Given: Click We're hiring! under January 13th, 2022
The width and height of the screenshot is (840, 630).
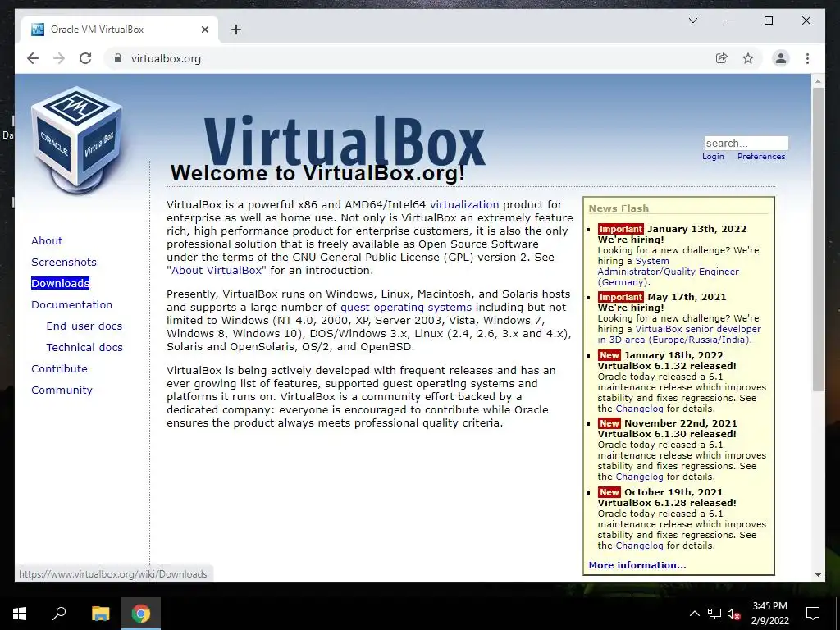Looking at the screenshot, I should pos(631,240).
